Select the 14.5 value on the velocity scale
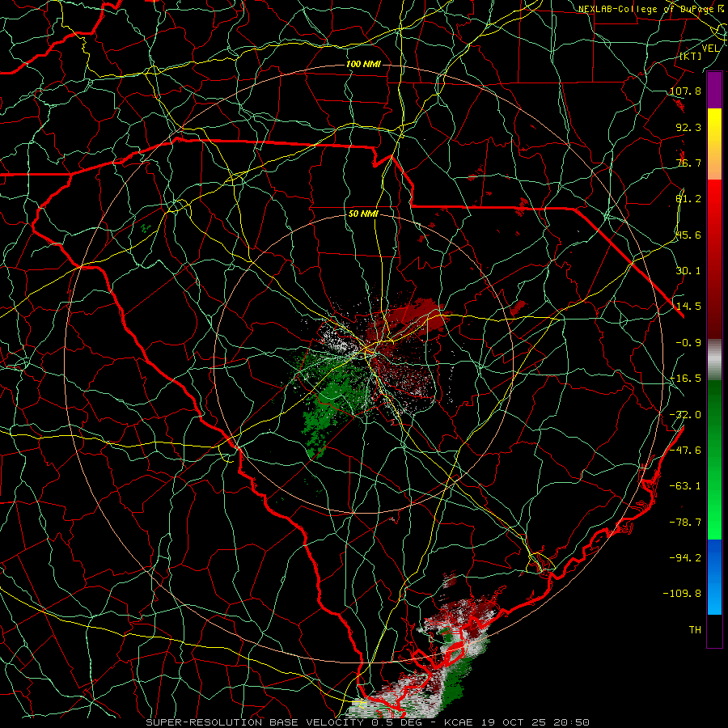The image size is (728, 728). (688, 307)
